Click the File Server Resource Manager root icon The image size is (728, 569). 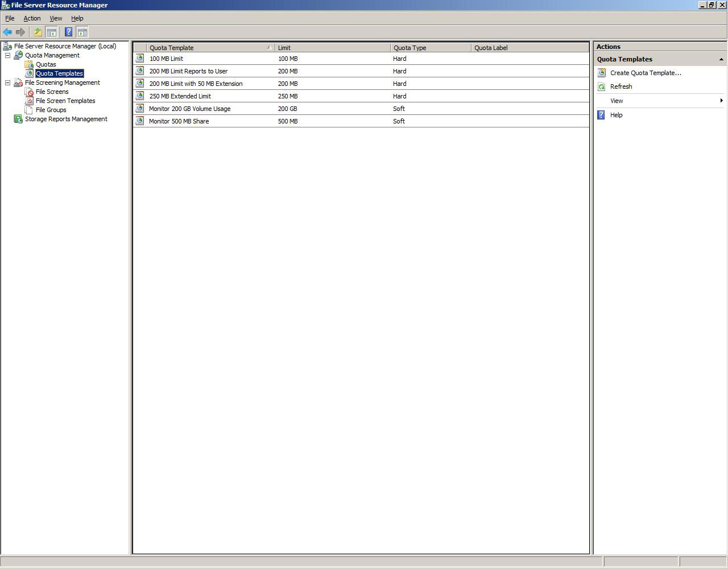[x=7, y=46]
